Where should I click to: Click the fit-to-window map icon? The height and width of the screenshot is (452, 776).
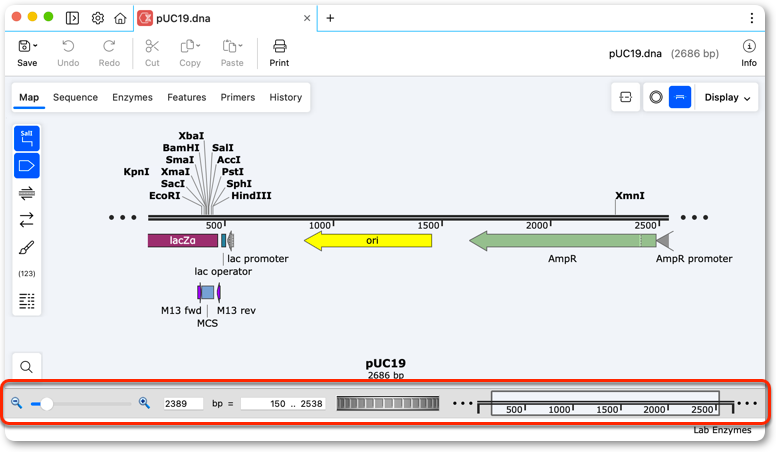626,97
